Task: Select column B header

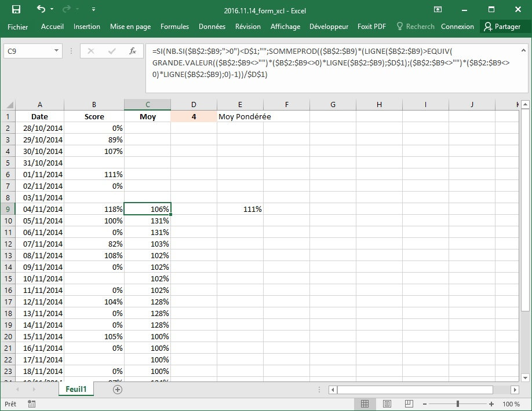Action: [x=94, y=105]
